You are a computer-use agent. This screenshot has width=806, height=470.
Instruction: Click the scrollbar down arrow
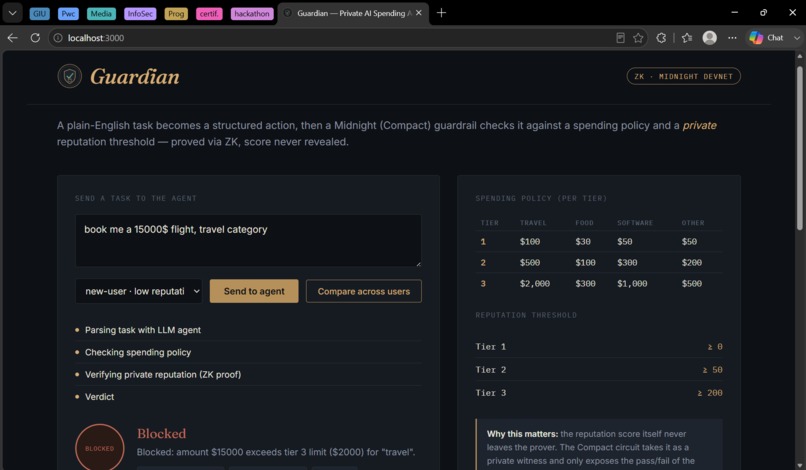[799, 466]
